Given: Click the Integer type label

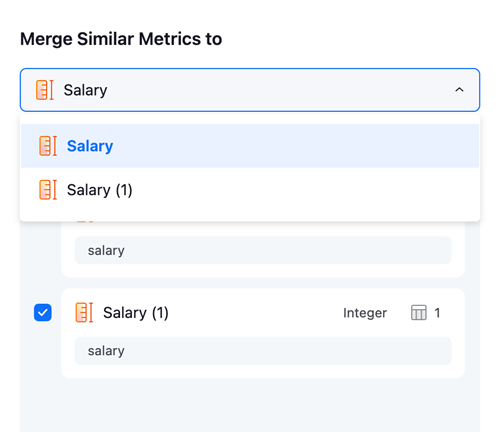Looking at the screenshot, I should coord(365,313).
